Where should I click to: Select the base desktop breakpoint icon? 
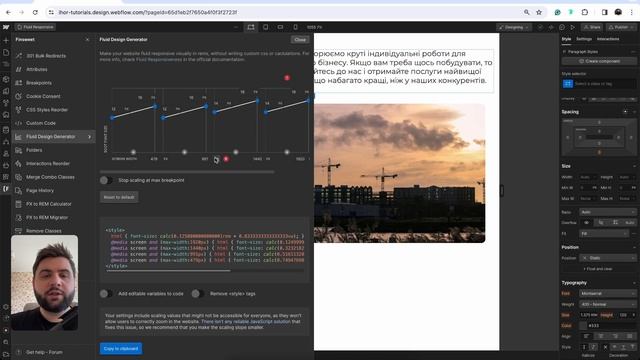[x=251, y=27]
